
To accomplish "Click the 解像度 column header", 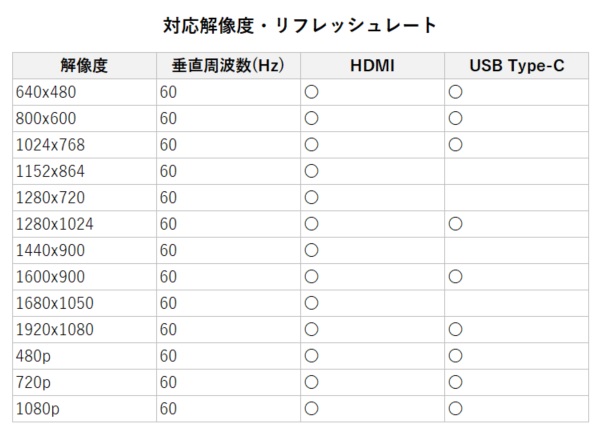I will 84,66.
